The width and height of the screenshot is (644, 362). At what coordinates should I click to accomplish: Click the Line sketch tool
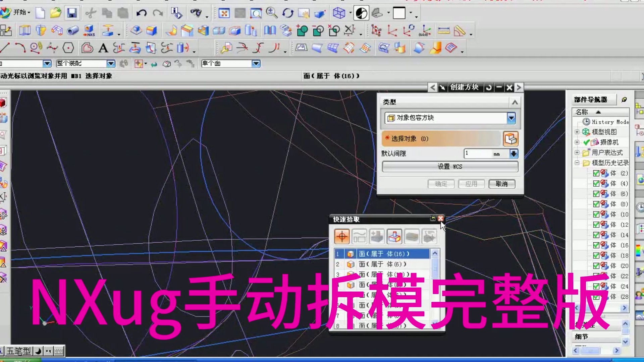5,48
